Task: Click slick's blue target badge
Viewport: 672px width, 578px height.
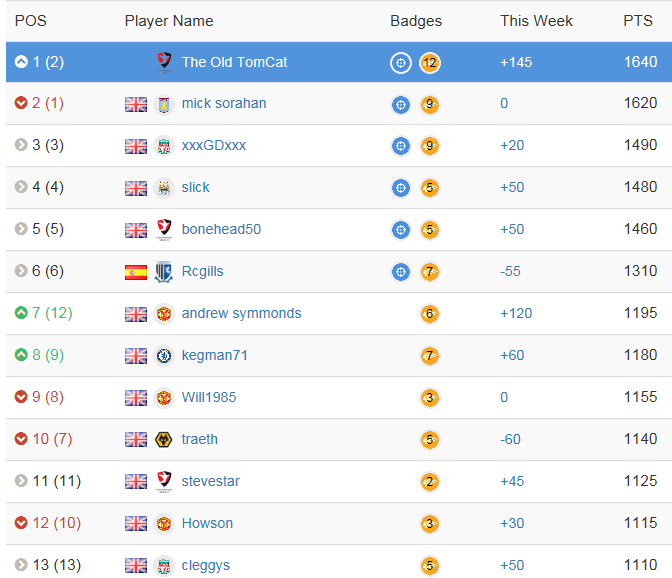Action: coord(400,188)
